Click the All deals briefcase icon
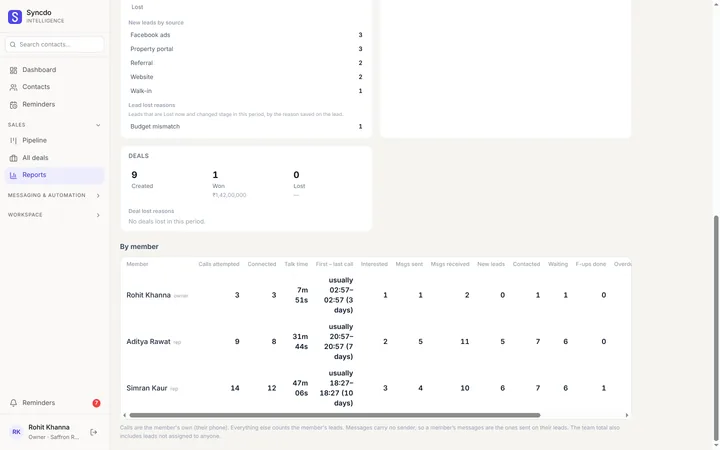Image resolution: width=720 pixels, height=450 pixels. [x=13, y=158]
